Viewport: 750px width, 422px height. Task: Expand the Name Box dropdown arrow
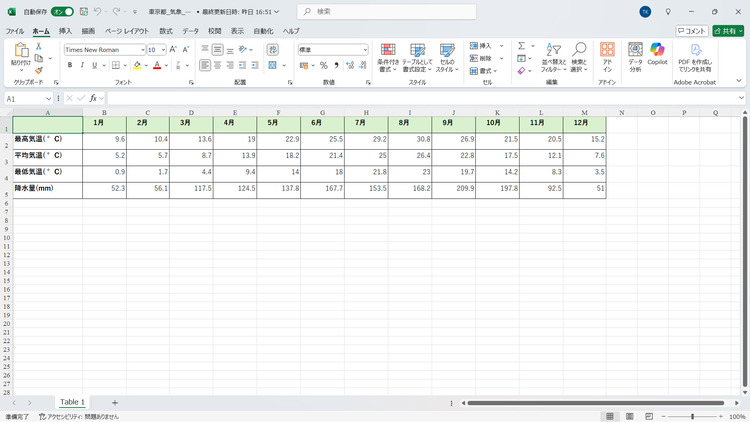tap(48, 99)
